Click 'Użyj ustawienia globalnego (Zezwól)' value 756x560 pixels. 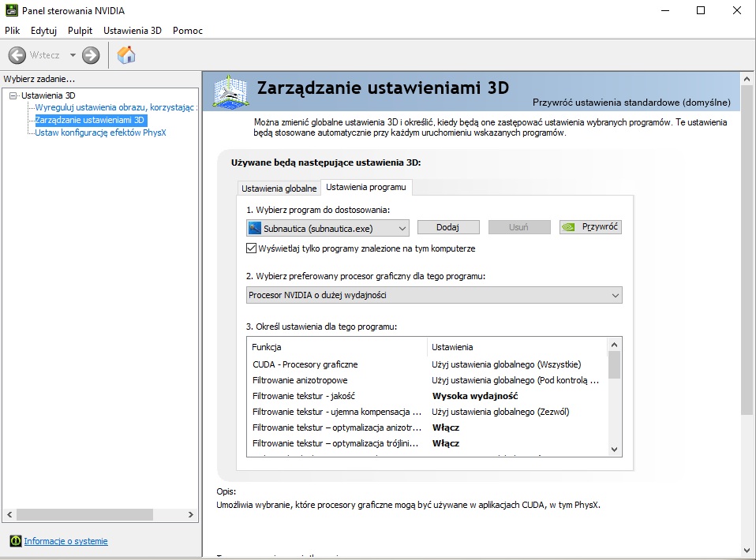[500, 412]
